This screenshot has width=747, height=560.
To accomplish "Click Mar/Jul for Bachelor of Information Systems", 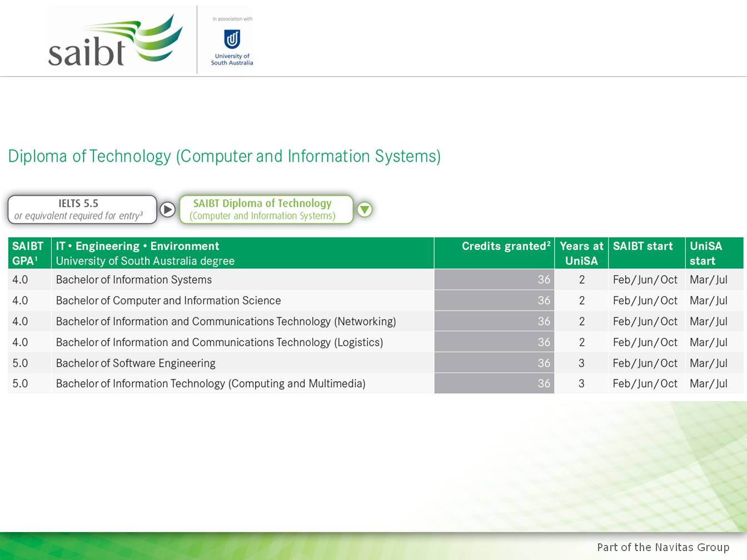I will pos(709,280).
